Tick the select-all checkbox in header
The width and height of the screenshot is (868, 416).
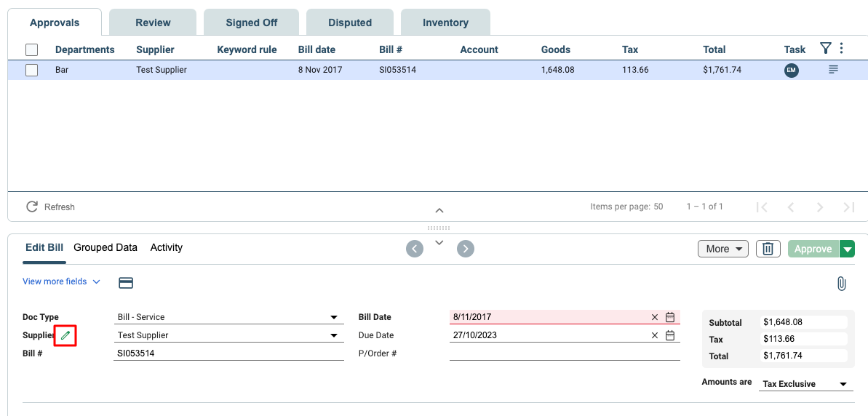click(x=32, y=50)
